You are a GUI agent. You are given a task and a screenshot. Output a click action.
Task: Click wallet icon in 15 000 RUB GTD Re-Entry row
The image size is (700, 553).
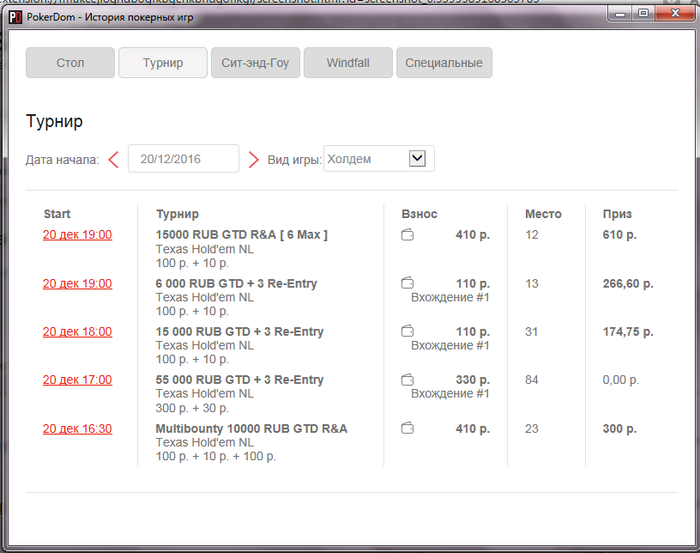click(x=407, y=331)
